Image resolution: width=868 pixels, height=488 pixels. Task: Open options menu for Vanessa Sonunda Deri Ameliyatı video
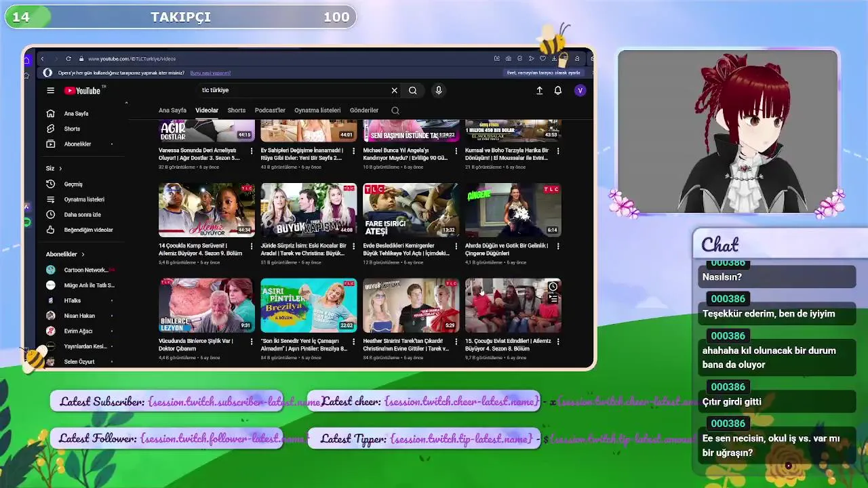click(252, 150)
